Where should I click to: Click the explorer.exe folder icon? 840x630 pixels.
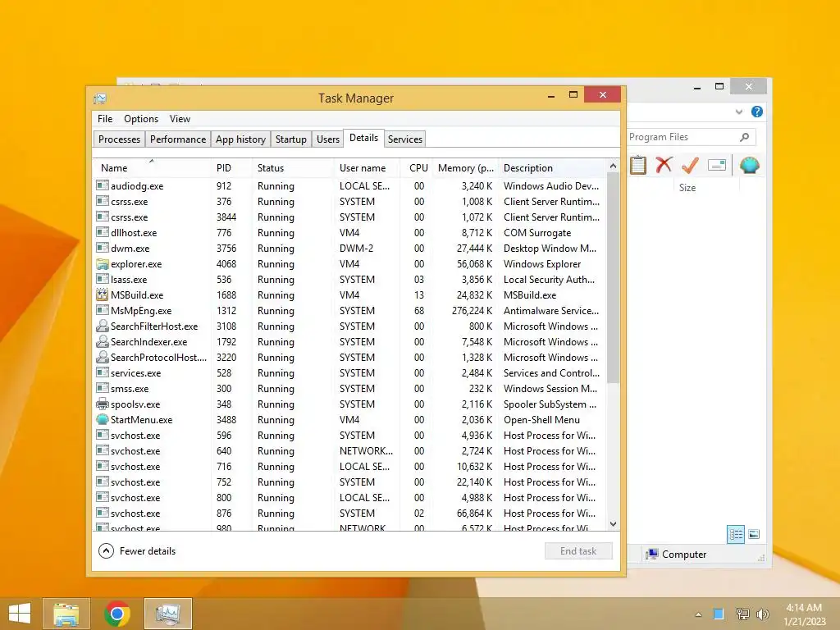tap(102, 264)
